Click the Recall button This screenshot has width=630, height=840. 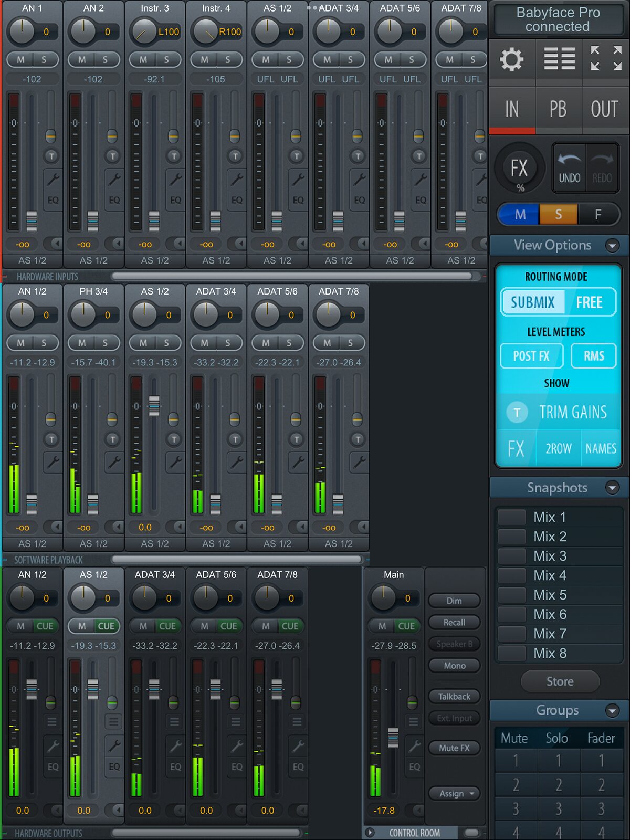click(x=455, y=623)
